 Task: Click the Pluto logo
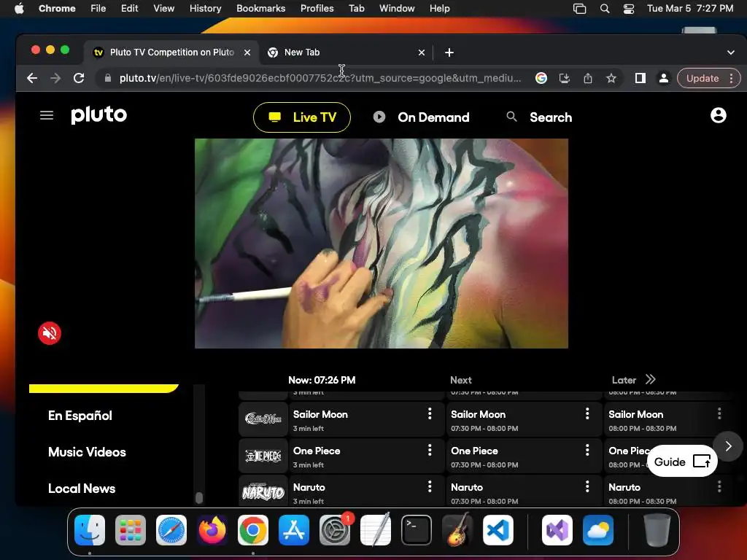(x=99, y=115)
